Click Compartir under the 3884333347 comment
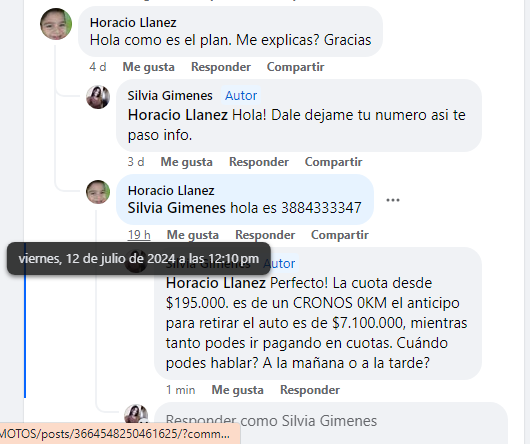The width and height of the screenshot is (530, 444). (x=340, y=235)
